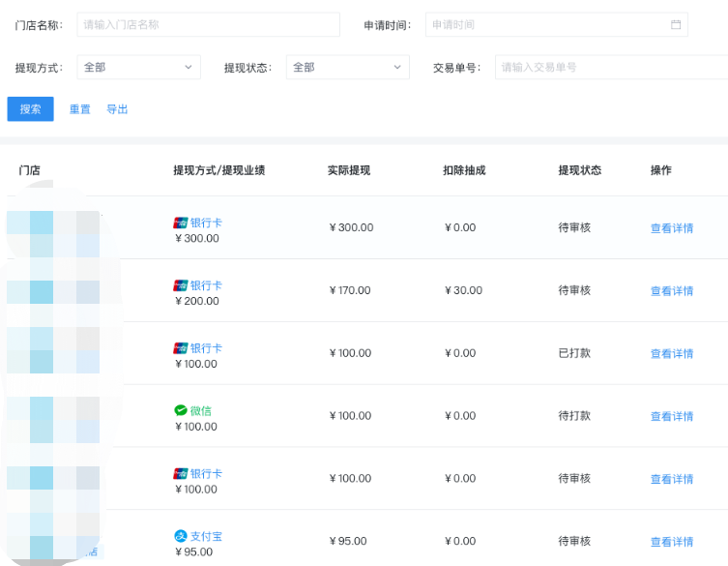
Task: Open 查看详情 for the 已打款 row
Action: coord(672,354)
